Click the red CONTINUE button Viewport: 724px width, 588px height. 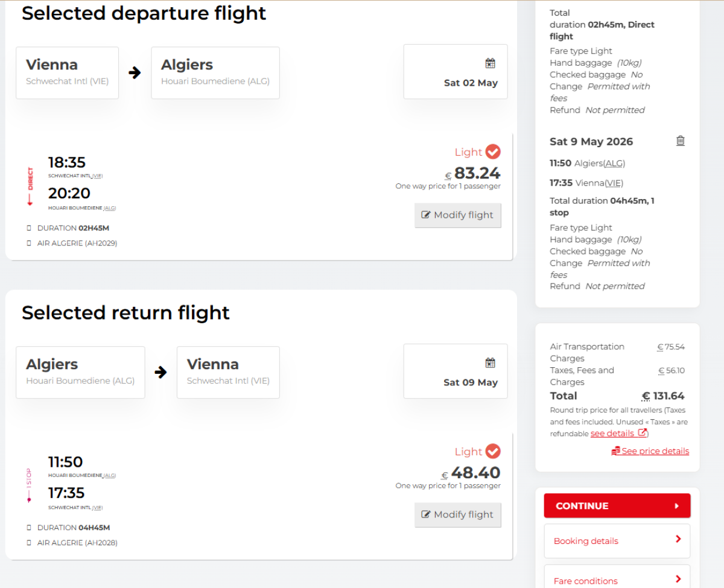(x=617, y=506)
